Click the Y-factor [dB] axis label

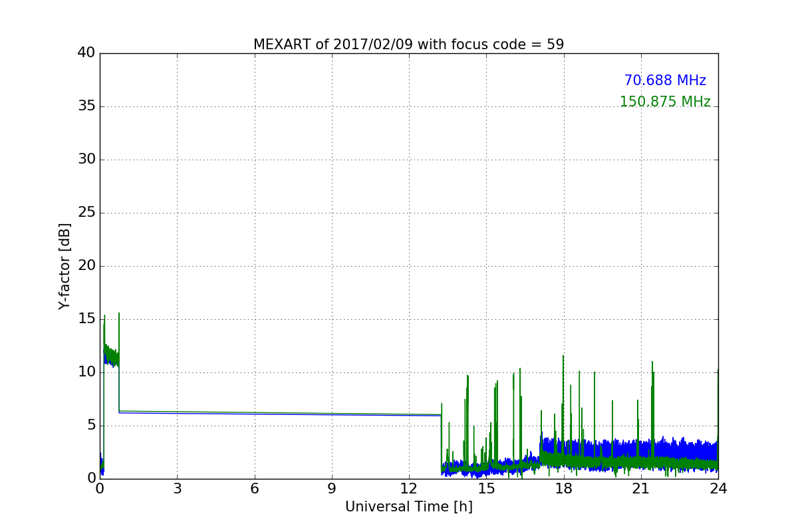coord(65,266)
